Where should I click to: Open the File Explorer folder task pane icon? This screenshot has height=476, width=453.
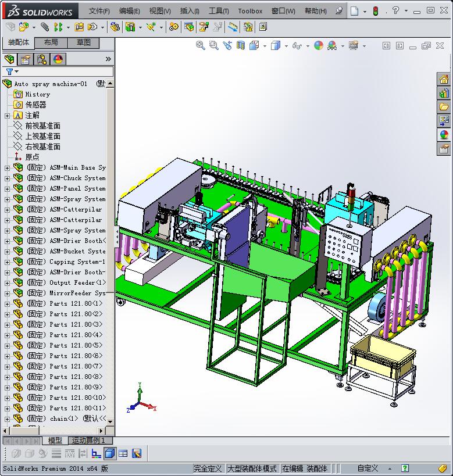(444, 107)
